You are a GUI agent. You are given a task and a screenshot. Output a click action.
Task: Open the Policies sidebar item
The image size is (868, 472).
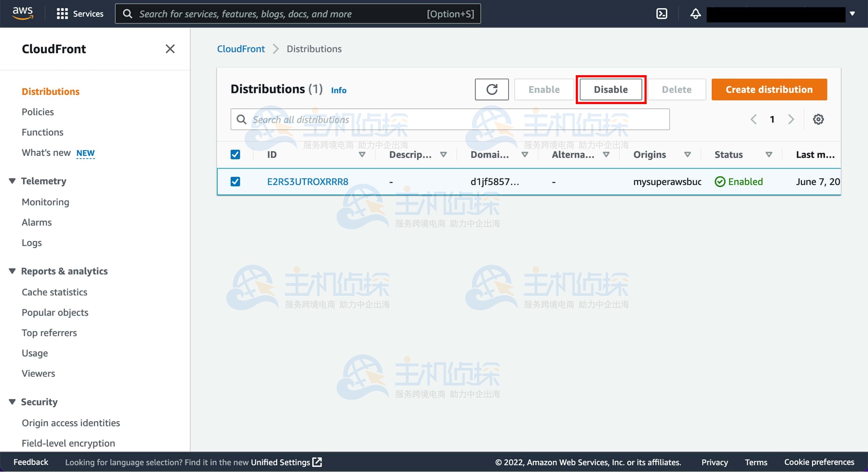coord(38,112)
